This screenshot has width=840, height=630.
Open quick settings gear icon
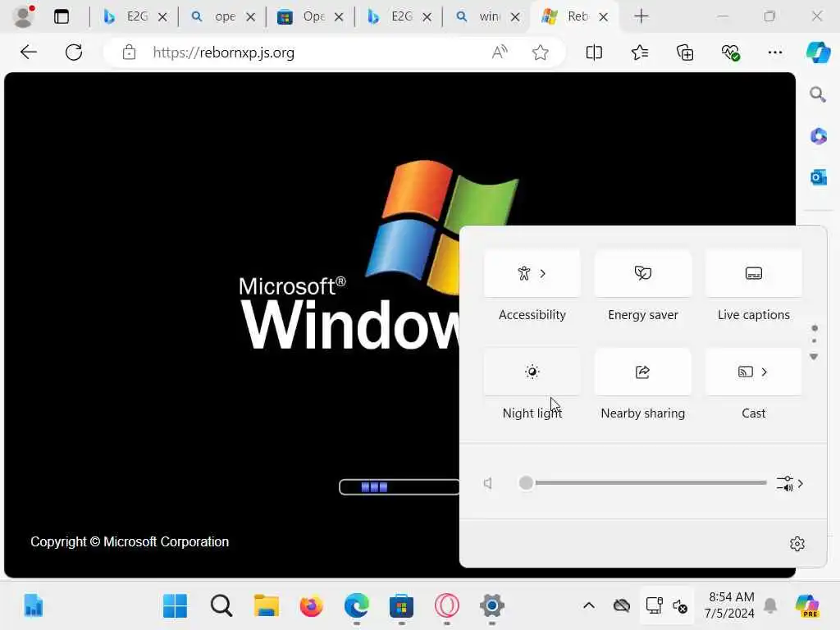(797, 544)
